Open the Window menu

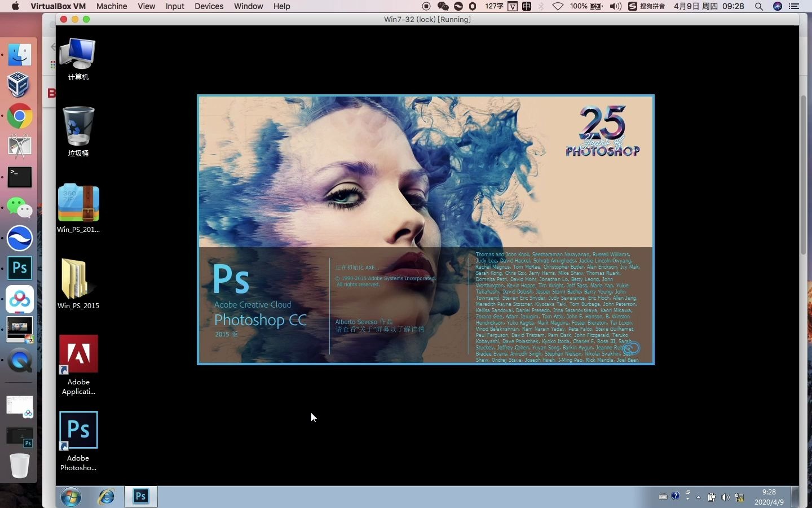[249, 6]
